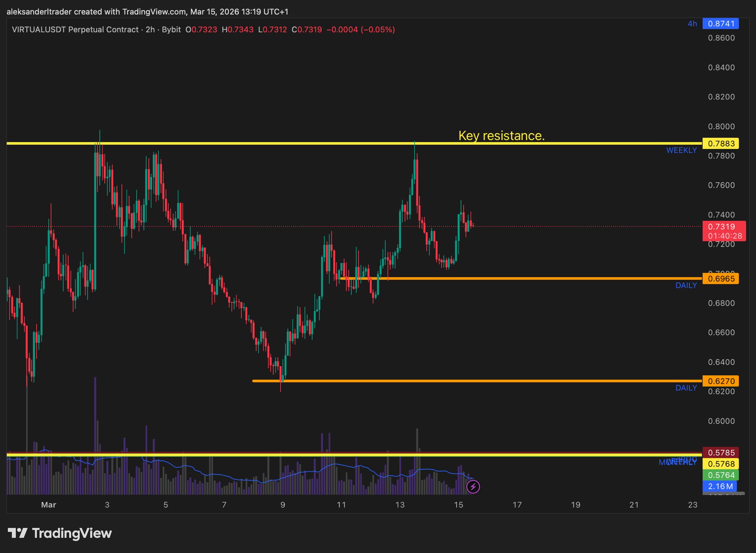Screen dimensions: 756x553
Task: Click the "15" date on time axis
Action: [x=458, y=505]
